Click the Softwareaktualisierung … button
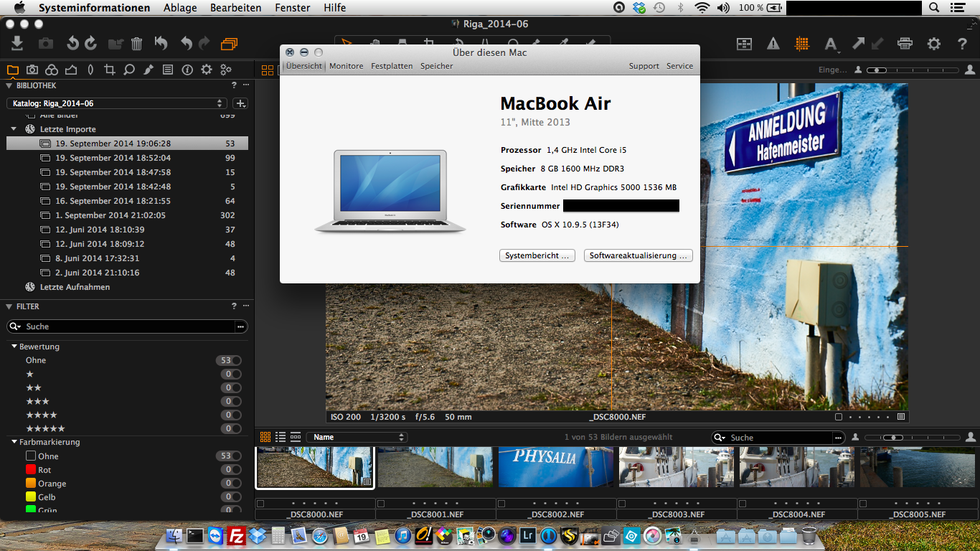 tap(639, 255)
